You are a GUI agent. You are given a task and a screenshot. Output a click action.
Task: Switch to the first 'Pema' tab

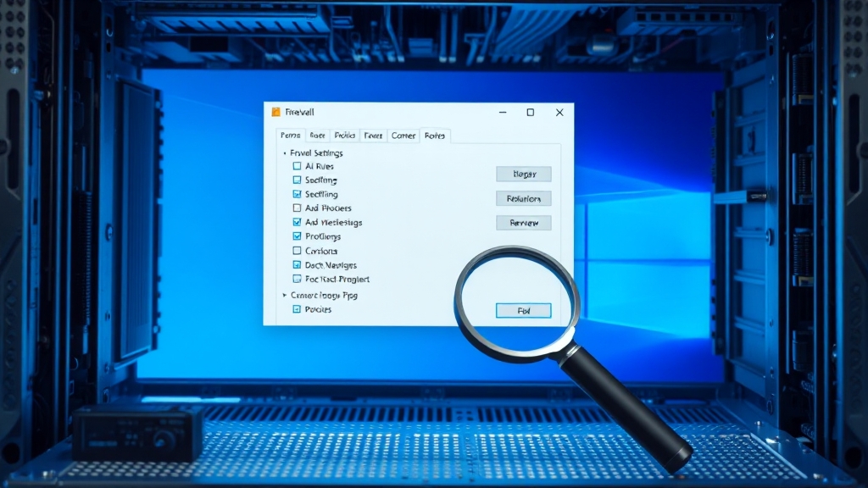(x=291, y=136)
